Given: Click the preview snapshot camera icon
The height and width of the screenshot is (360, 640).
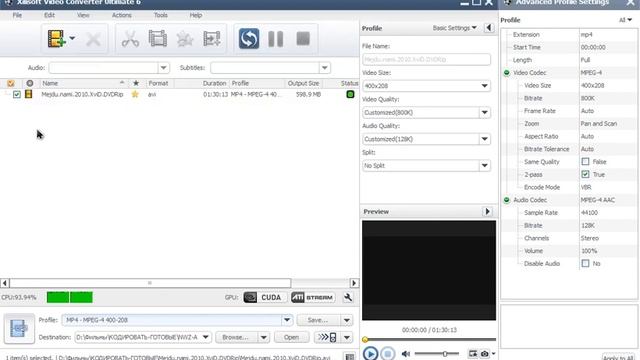Looking at the screenshot, I should (484, 353).
